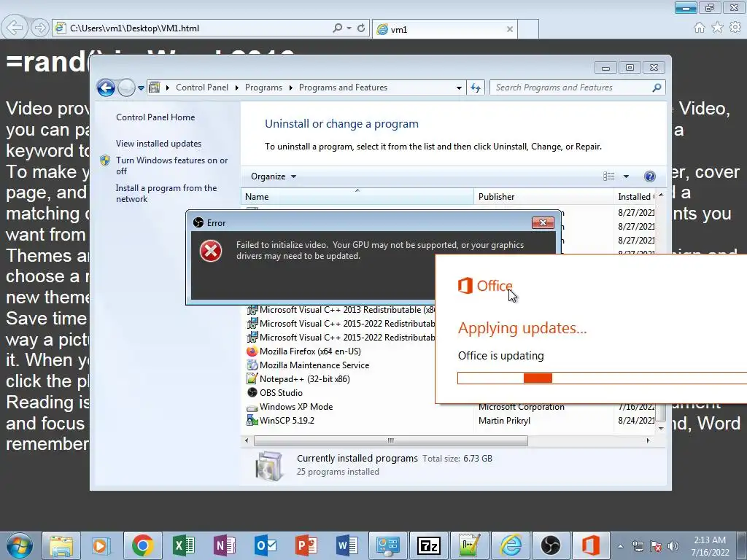
Task: Switch to Internet Explorer taskbar icon
Action: click(x=511, y=545)
